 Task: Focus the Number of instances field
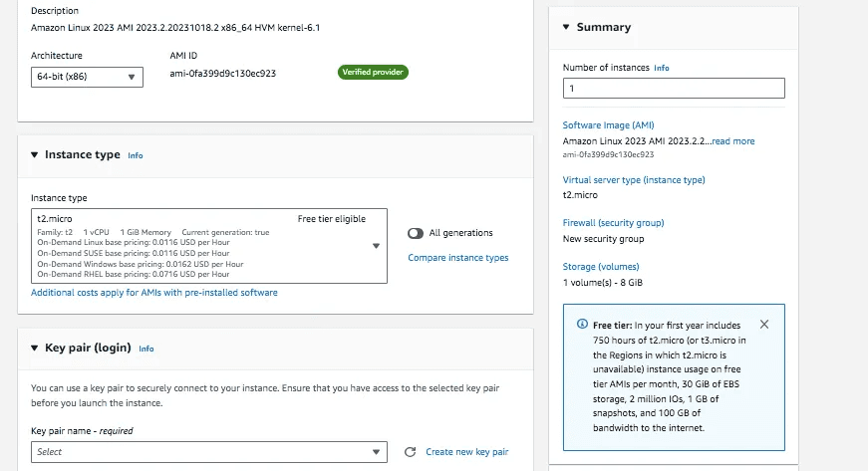pos(674,89)
